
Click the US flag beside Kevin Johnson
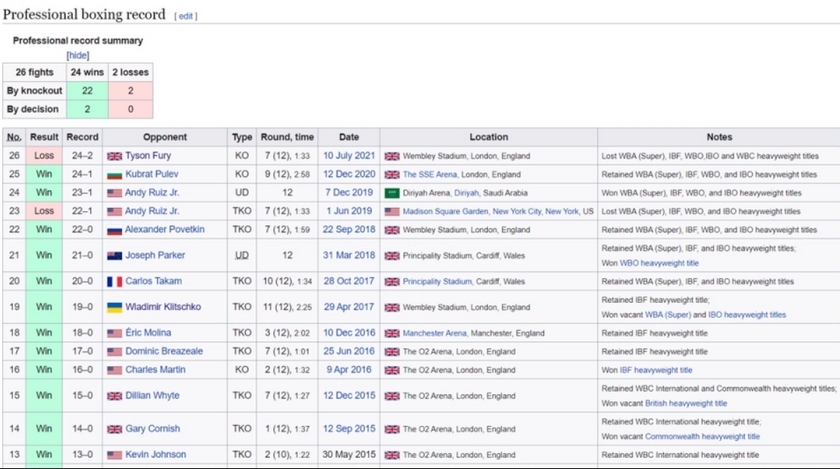pos(114,455)
